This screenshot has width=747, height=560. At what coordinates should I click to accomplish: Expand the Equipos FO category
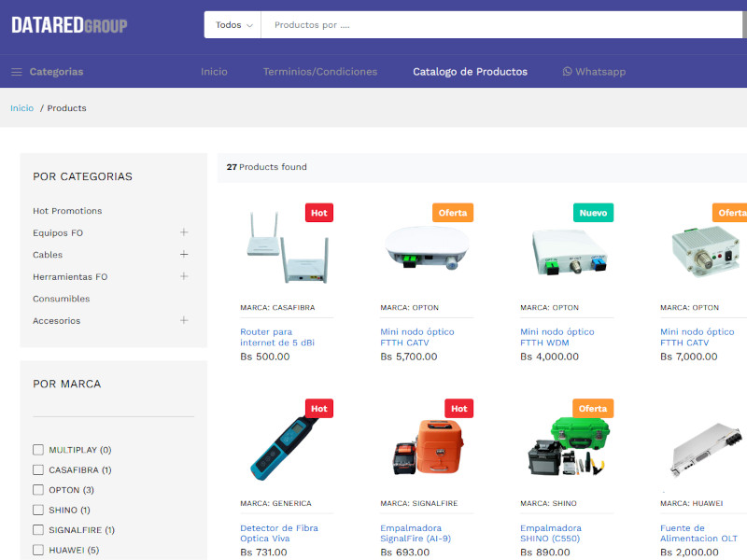[184, 232]
